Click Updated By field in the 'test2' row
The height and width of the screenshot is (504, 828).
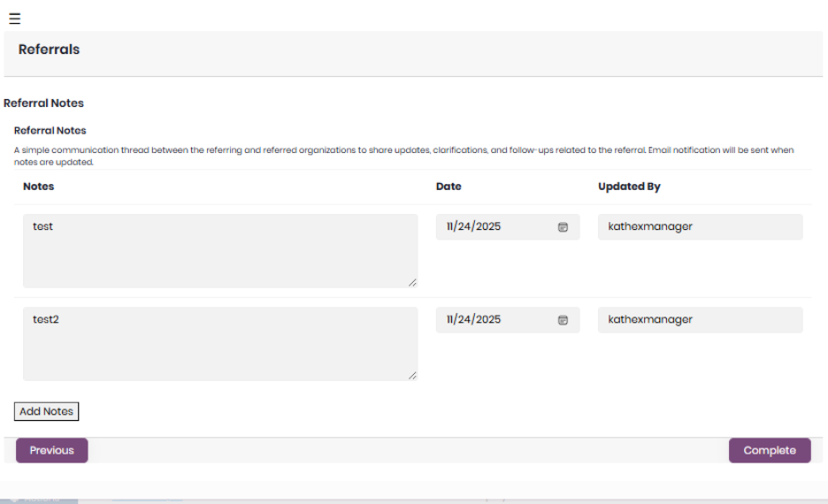pyautogui.click(x=700, y=320)
